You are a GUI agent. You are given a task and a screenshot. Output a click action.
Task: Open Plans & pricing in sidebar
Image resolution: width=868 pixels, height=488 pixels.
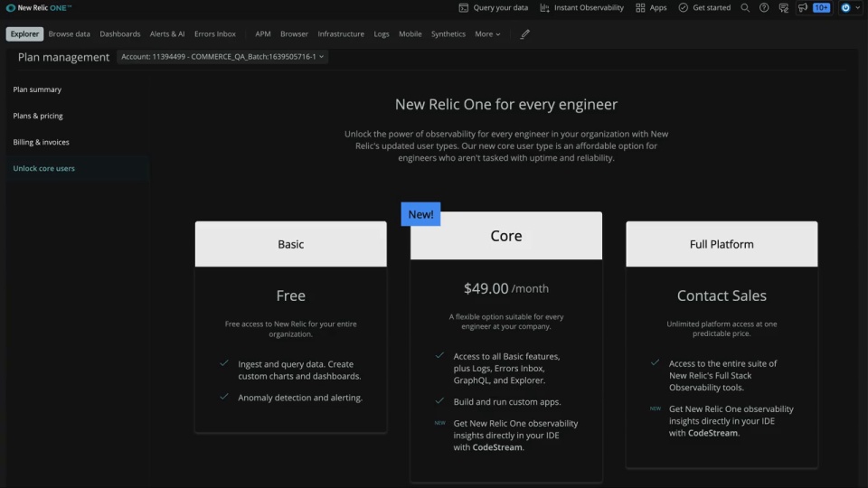(38, 116)
